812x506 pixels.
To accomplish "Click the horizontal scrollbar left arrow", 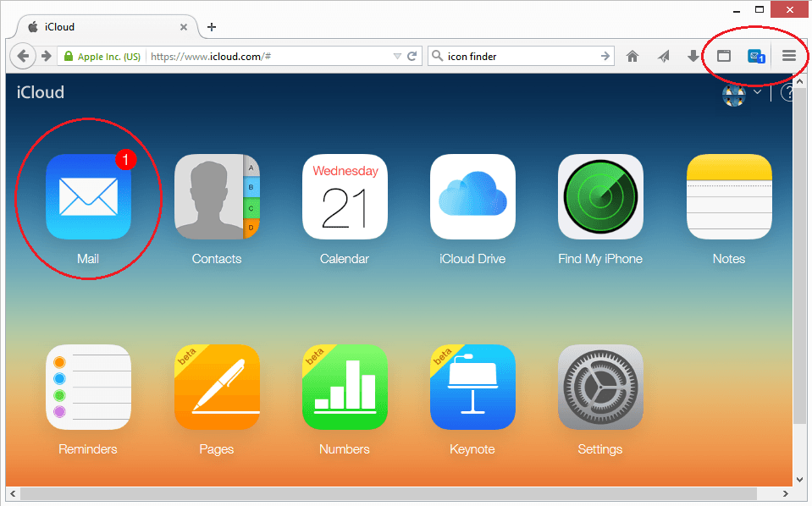I will click(13, 493).
